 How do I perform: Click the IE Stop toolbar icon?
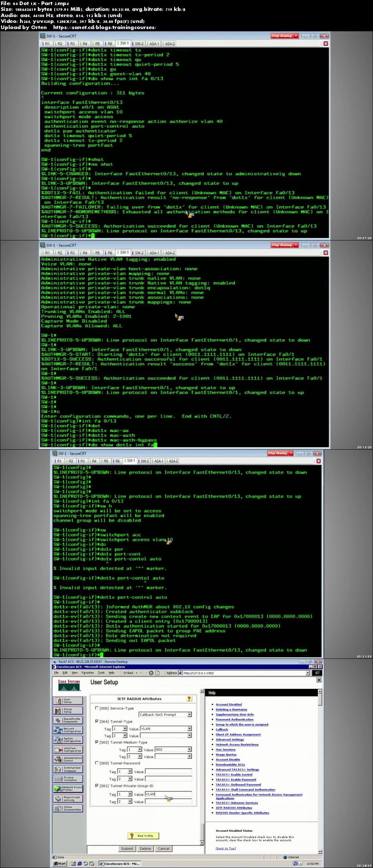pos(152,673)
